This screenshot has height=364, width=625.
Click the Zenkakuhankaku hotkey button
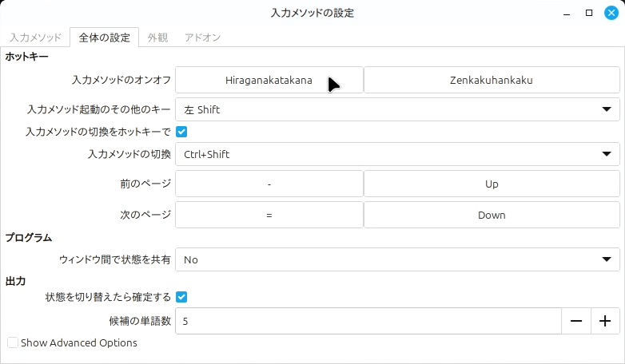[x=492, y=80]
